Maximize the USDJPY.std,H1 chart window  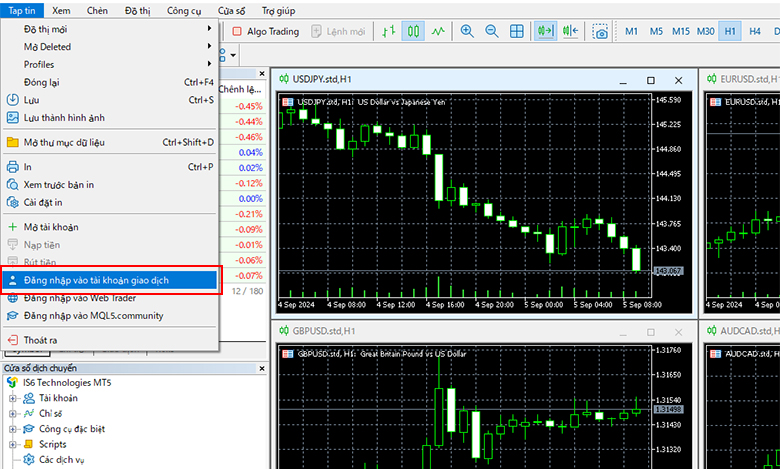click(x=651, y=80)
